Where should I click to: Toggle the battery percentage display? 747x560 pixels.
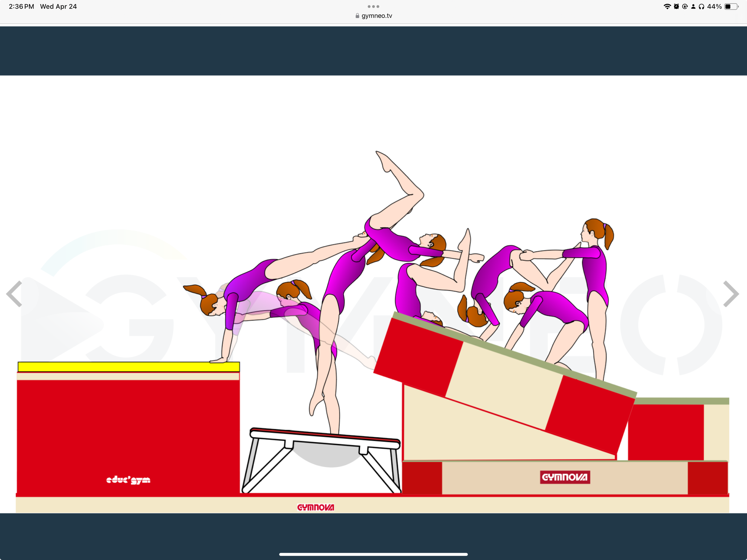[715, 6]
